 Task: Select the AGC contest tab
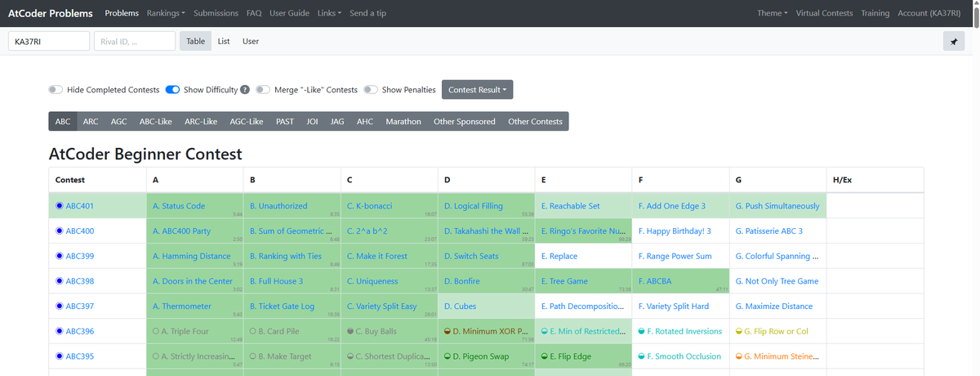coord(118,121)
